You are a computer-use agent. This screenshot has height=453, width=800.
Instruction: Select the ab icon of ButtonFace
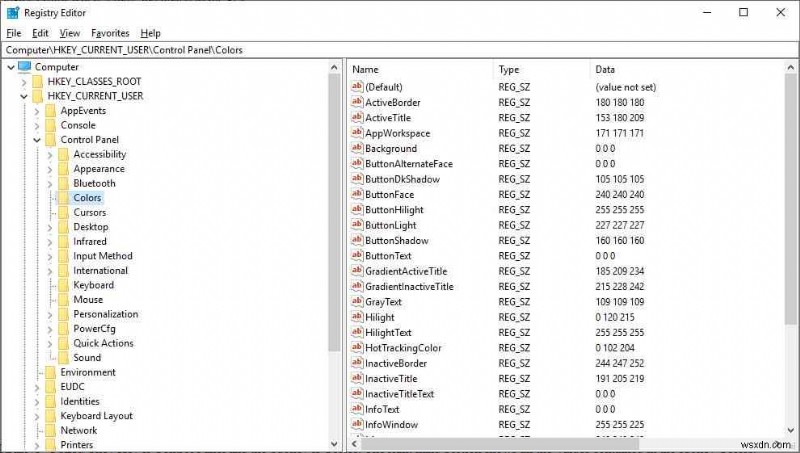[357, 194]
